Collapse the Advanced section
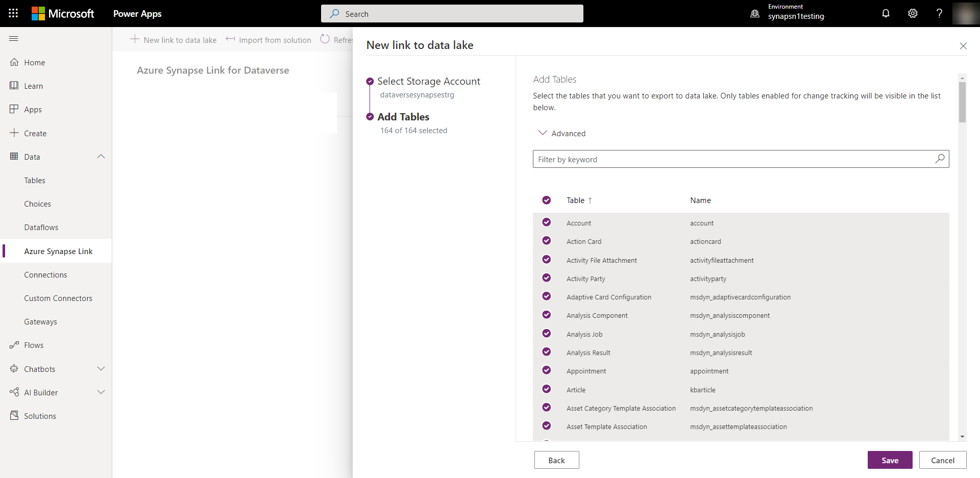This screenshot has width=980, height=478. click(543, 133)
